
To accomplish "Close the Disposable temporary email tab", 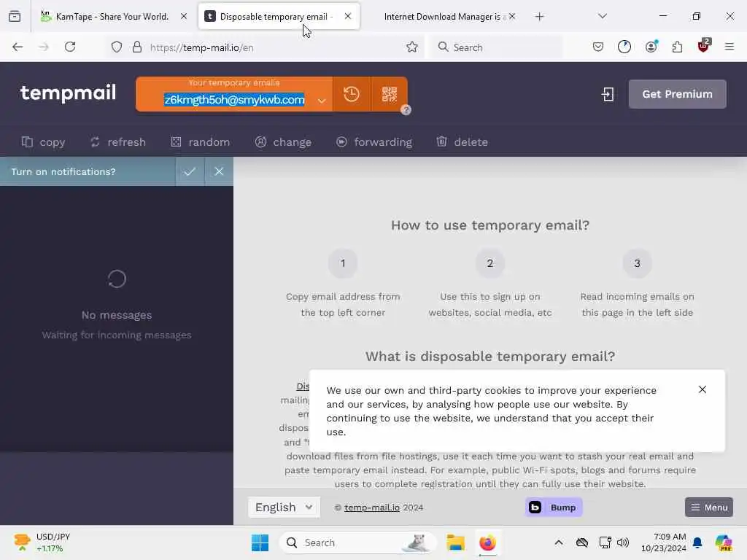I will click(348, 16).
